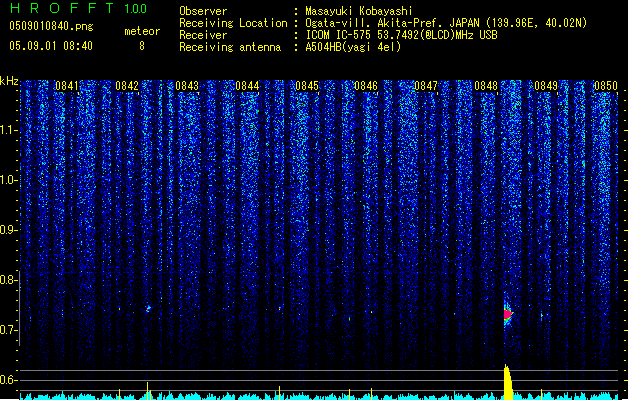
Task: Click the kHz axis unit label
Action: pyautogui.click(x=9, y=81)
